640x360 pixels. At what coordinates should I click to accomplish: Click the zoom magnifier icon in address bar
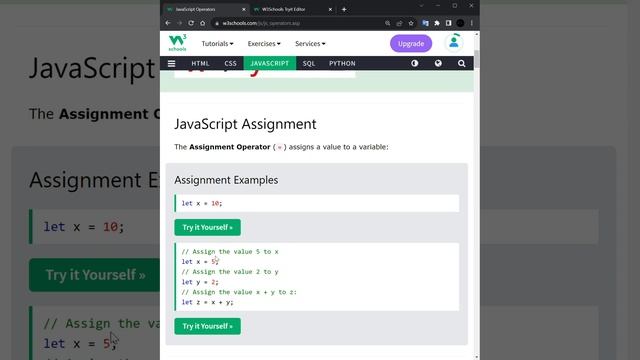pos(388,23)
